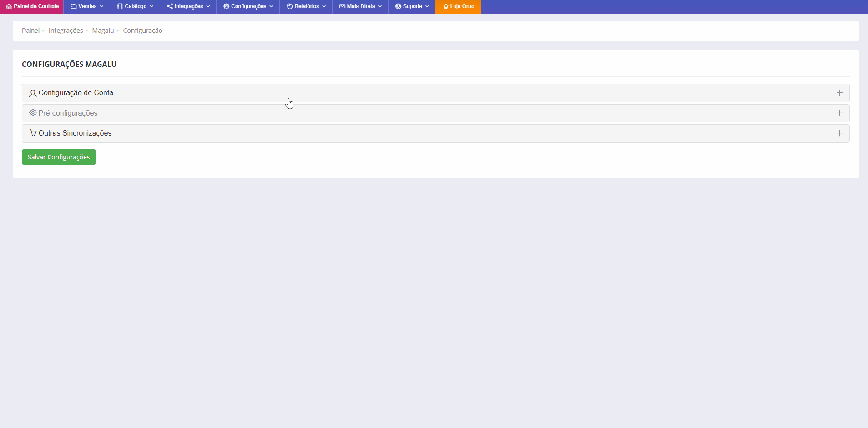Go to Painel via breadcrumb link

click(30, 31)
